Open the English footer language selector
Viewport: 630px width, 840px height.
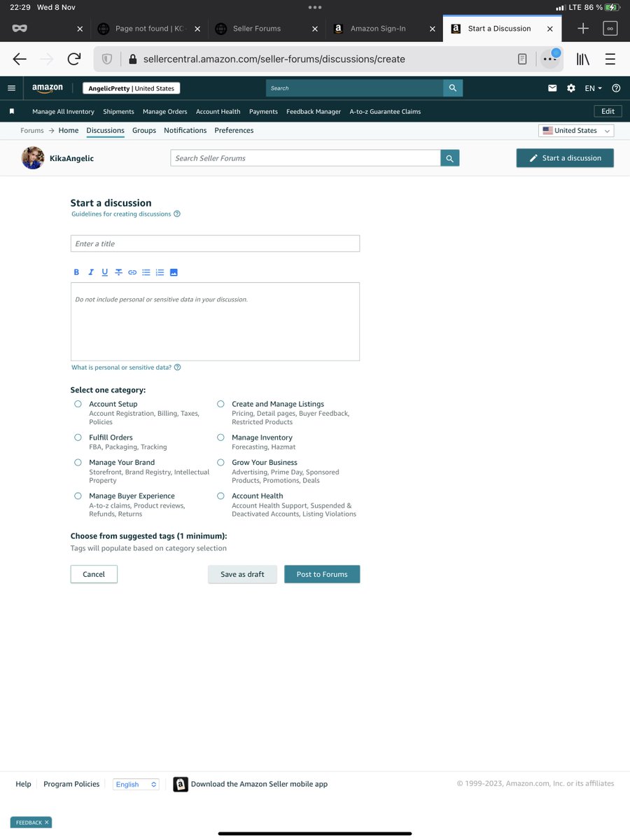136,785
